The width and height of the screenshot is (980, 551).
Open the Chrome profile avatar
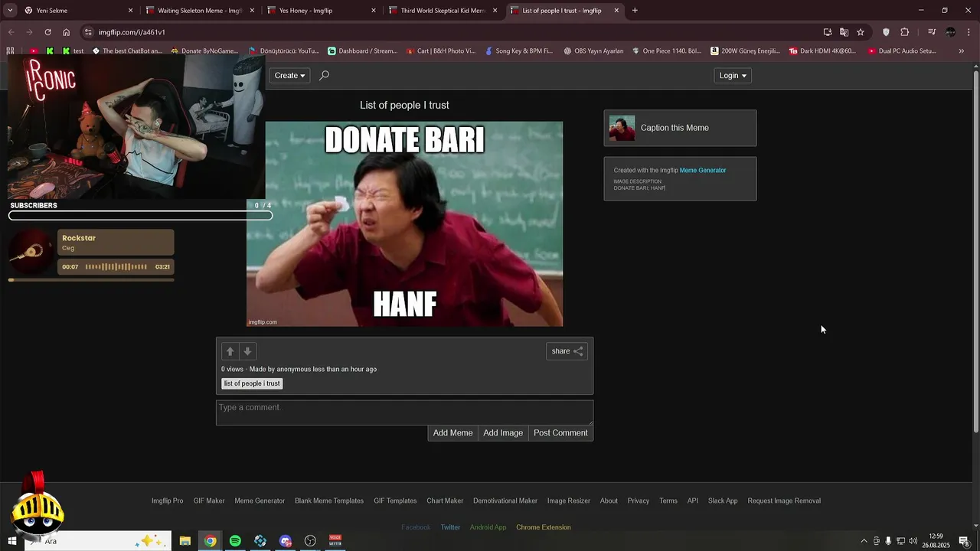click(x=951, y=32)
